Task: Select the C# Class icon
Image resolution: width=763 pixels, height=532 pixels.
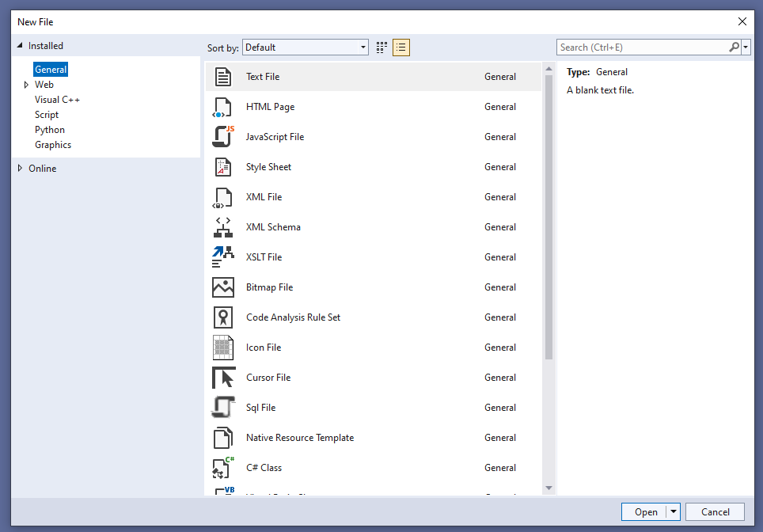Action: click(x=223, y=468)
